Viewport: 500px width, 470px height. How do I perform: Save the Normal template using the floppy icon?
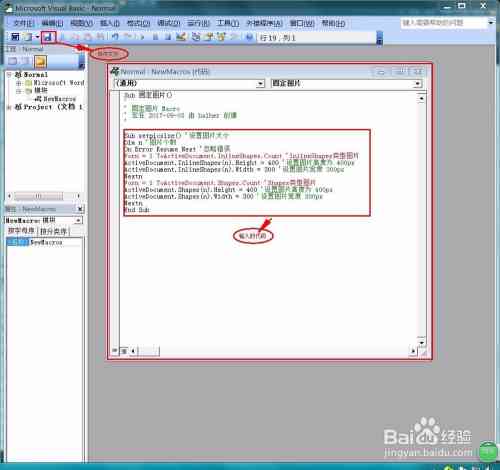(x=48, y=37)
